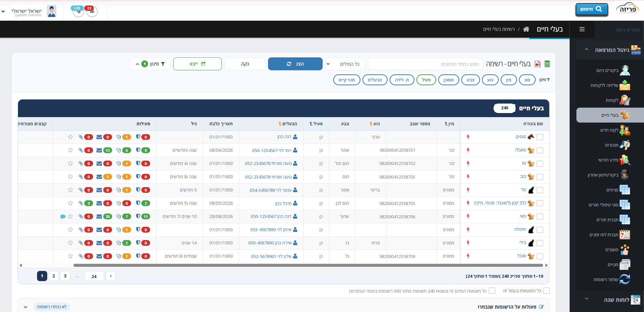Expand the סינון filter dropdown
Viewport: 644px width, 312px height.
[150, 64]
